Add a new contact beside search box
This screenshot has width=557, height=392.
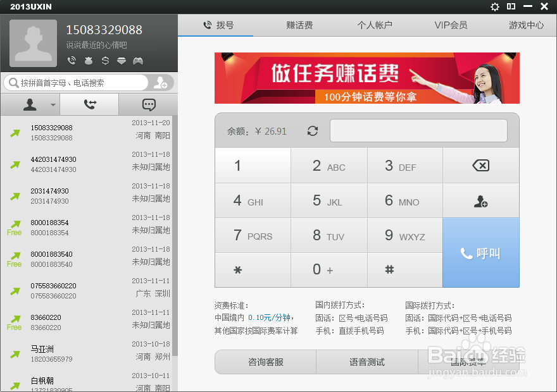pyautogui.click(x=161, y=83)
